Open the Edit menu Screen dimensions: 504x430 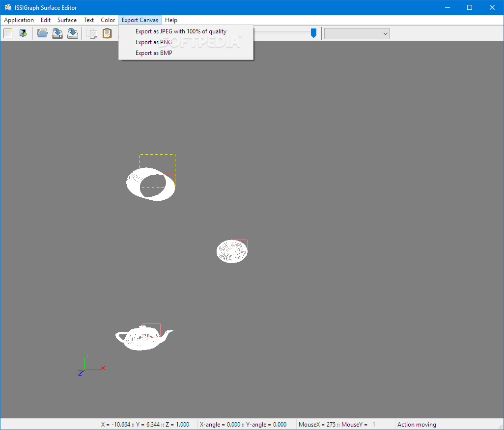coord(46,20)
